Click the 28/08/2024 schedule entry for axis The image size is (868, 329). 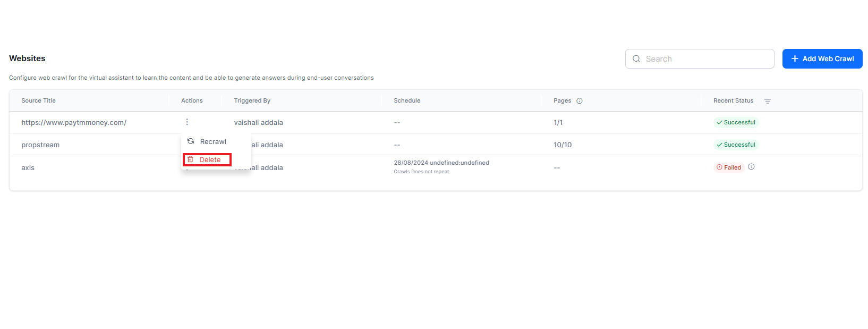click(x=441, y=163)
